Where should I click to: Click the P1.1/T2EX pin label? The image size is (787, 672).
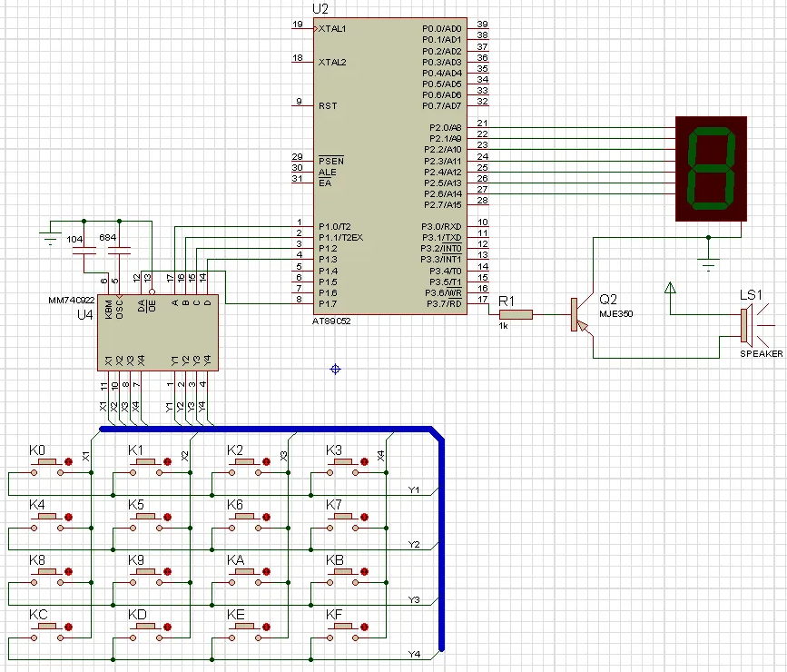tap(340, 238)
